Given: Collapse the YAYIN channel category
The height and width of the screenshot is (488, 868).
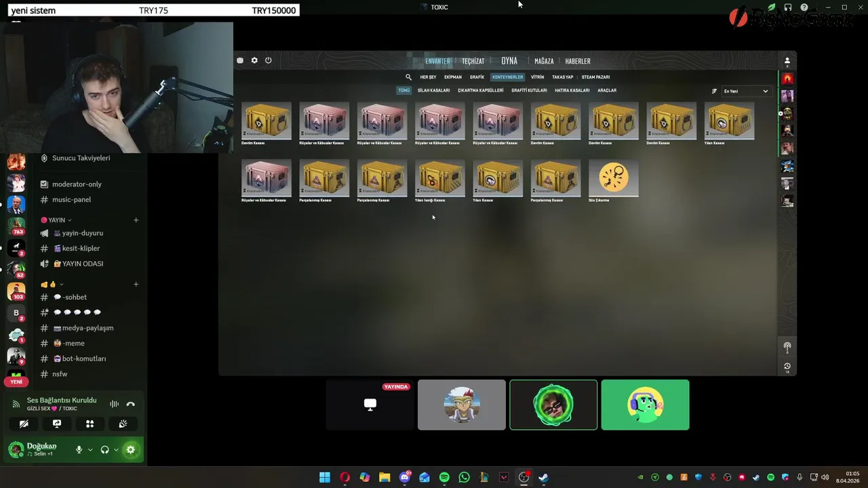Looking at the screenshot, I should coord(56,220).
